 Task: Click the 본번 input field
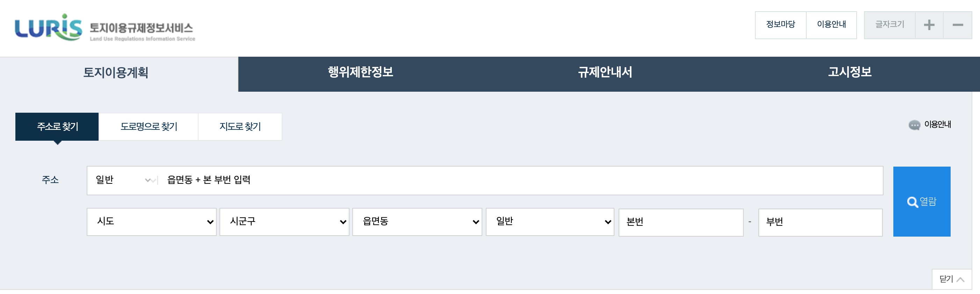click(x=680, y=222)
